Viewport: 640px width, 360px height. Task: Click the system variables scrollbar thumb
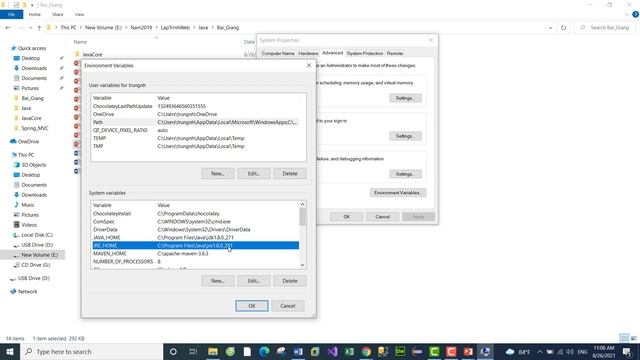302,217
